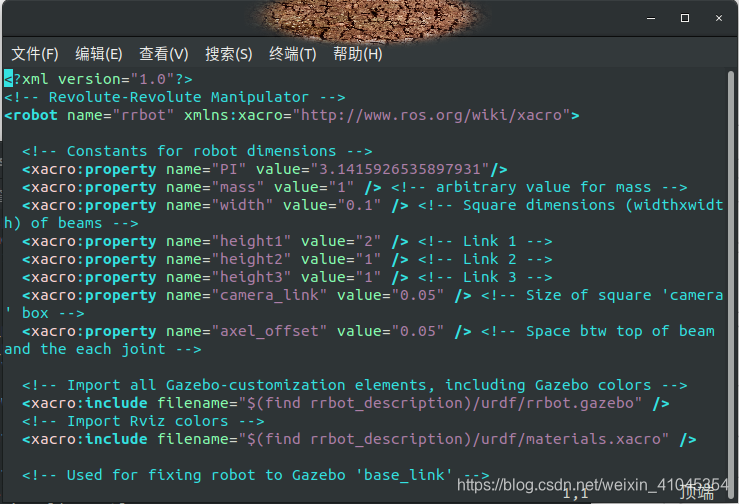
Task: Click the Import all Gazebo-customization elements comment
Action: point(354,385)
